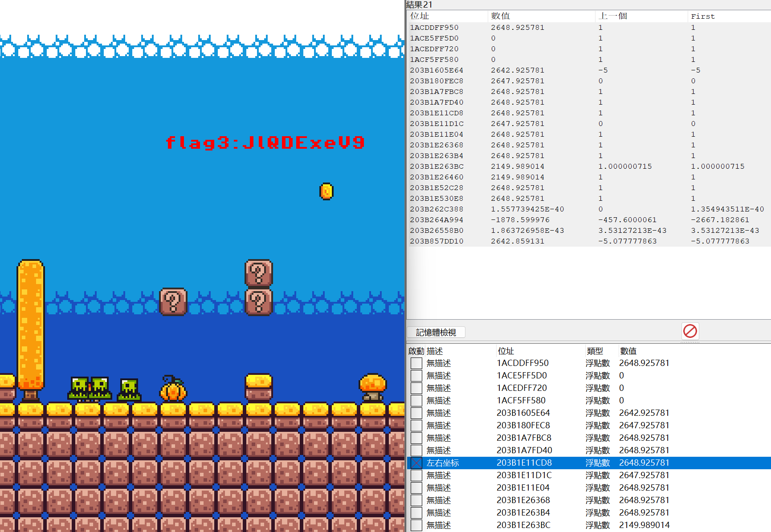Select result row 1ACF5FF580
Screen dimensions: 771x532
point(589,60)
